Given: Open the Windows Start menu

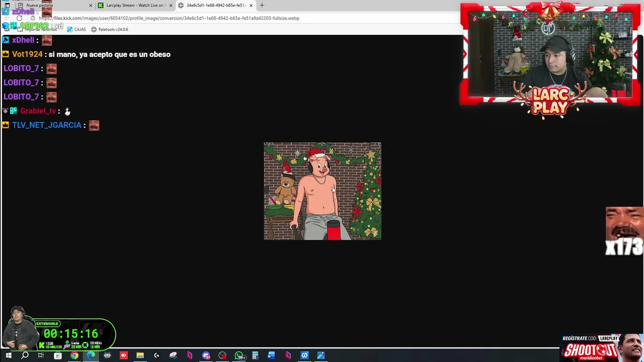Looking at the screenshot, I should (9, 355).
